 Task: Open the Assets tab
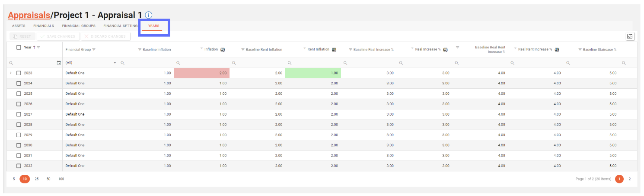point(19,26)
